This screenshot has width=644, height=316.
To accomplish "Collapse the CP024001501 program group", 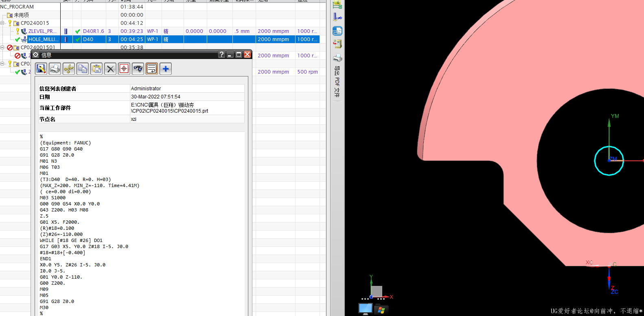I will tap(2, 48).
